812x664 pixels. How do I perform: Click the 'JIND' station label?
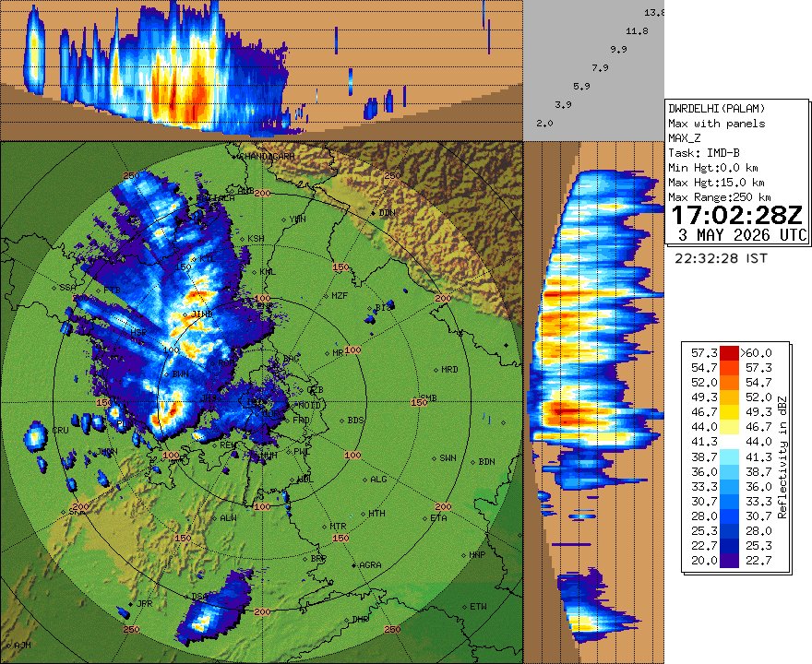202,314
